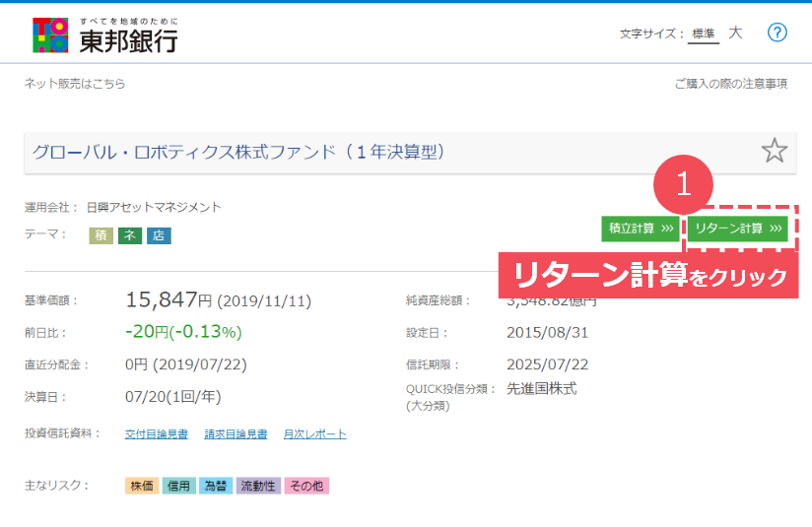Click the 為替 risk tag
This screenshot has width=812, height=527.
(x=216, y=486)
